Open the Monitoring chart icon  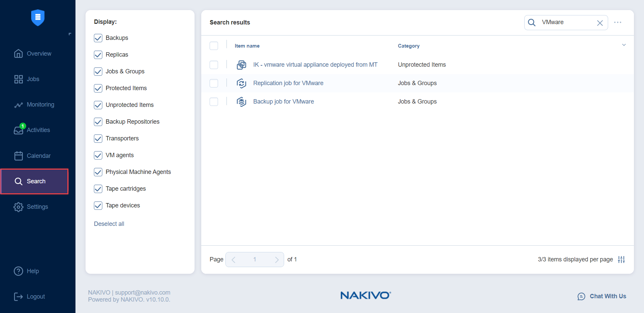click(x=18, y=105)
